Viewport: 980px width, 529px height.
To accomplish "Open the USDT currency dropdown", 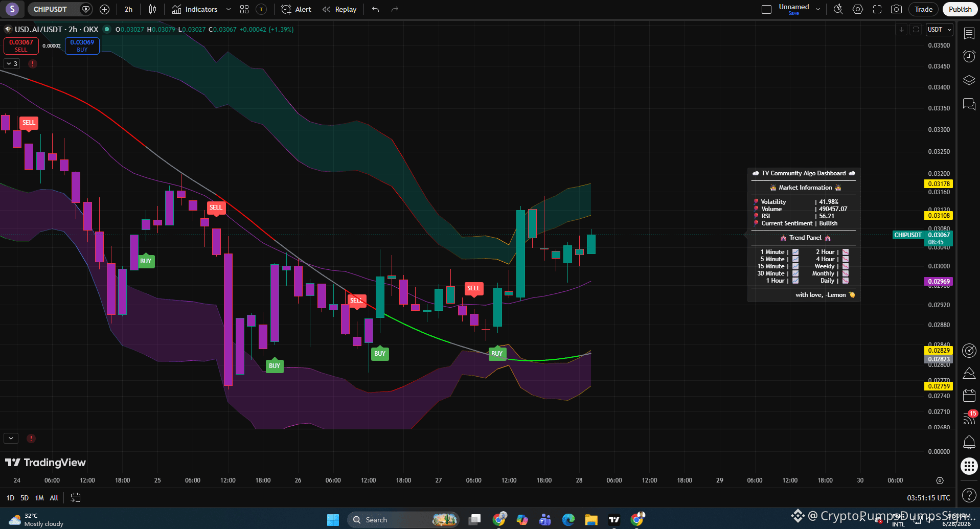I will (940, 30).
